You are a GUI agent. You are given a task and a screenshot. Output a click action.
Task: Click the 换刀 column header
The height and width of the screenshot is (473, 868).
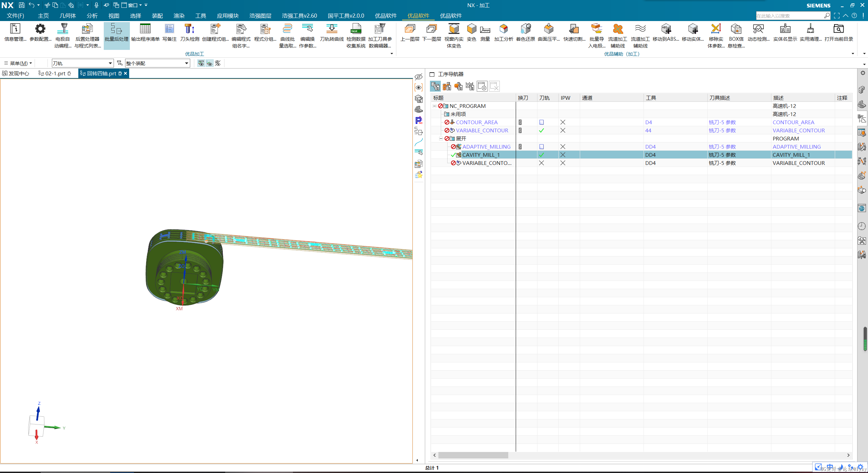click(527, 98)
